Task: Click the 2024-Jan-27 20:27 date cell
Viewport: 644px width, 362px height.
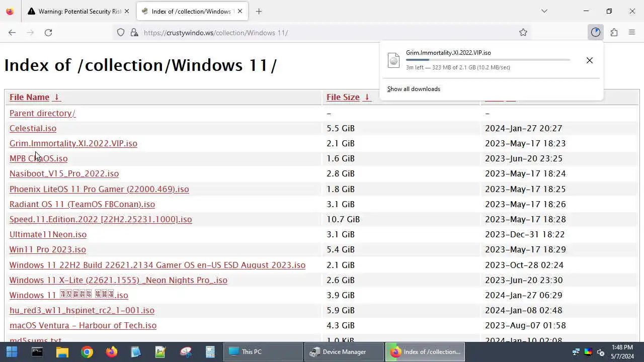Action: tap(523, 128)
